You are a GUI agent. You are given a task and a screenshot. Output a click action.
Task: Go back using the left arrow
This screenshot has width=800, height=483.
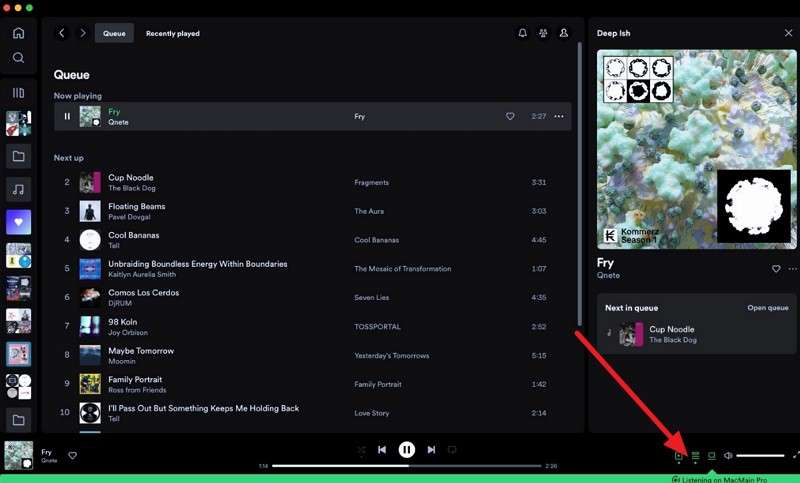coord(62,33)
